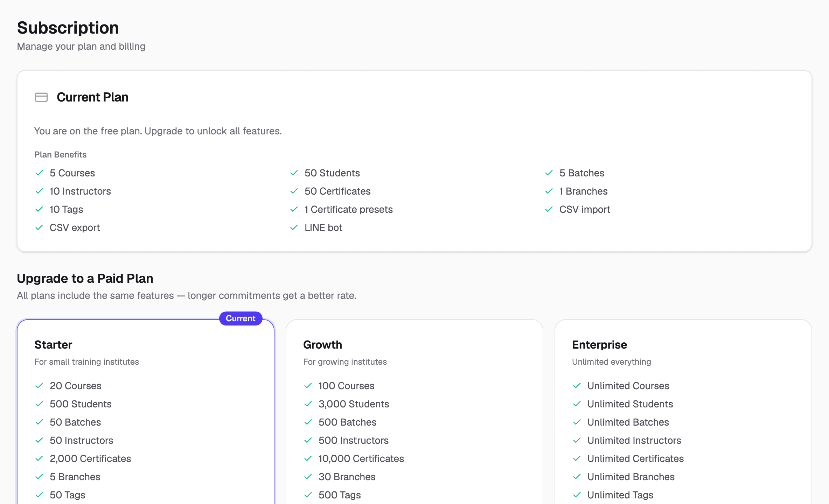This screenshot has width=829, height=504.
Task: Click the checkmark beside 2,000 Certificates
Action: [x=39, y=458]
